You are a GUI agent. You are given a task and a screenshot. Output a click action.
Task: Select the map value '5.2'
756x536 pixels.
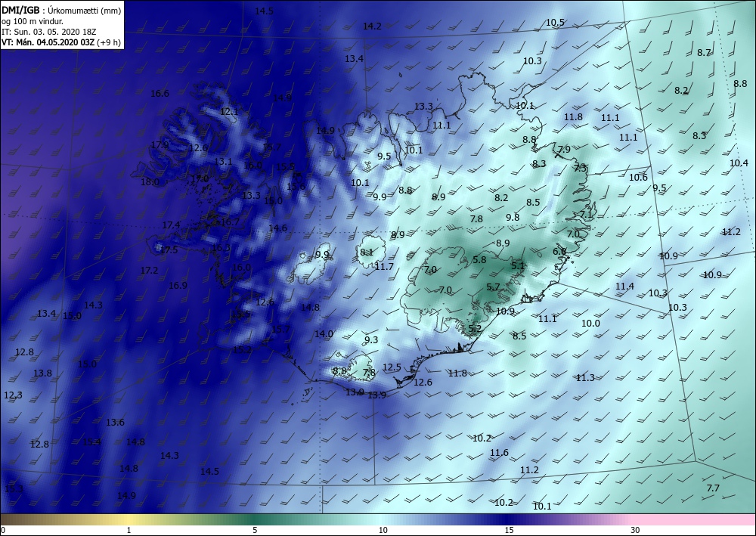(x=475, y=329)
